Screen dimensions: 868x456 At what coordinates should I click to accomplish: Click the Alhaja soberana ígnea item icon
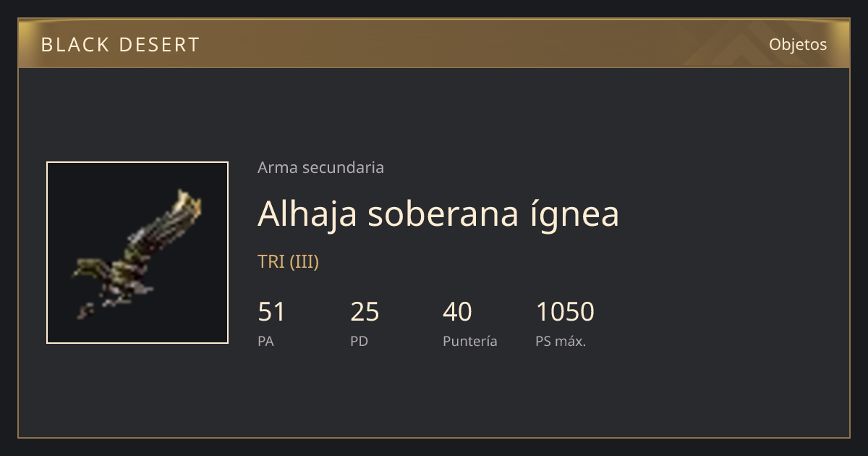137,253
